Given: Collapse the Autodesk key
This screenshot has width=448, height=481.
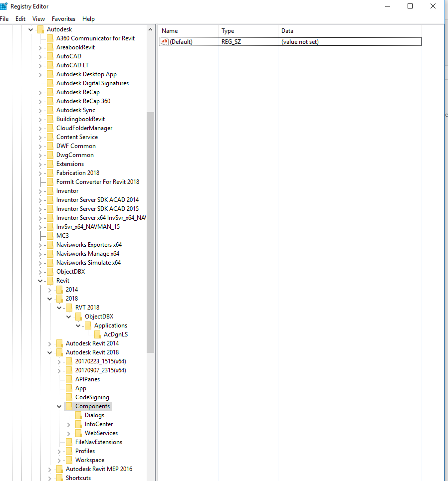Looking at the screenshot, I should pyautogui.click(x=31, y=30).
